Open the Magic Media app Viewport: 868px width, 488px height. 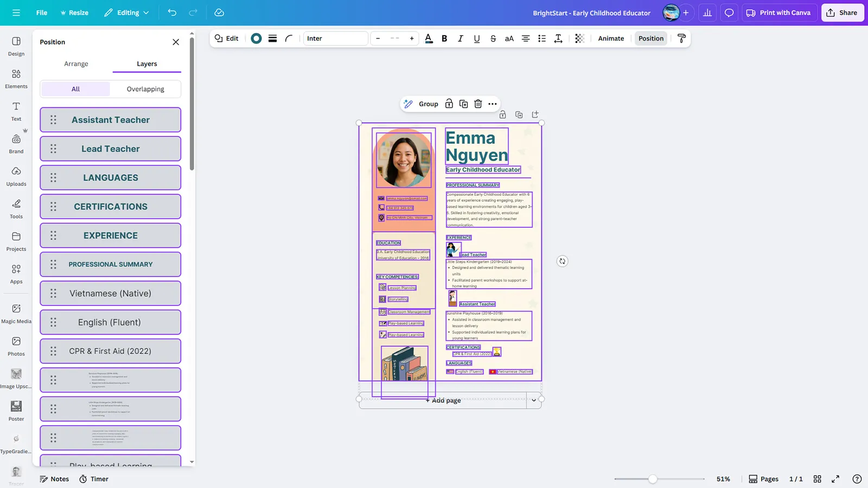(16, 313)
